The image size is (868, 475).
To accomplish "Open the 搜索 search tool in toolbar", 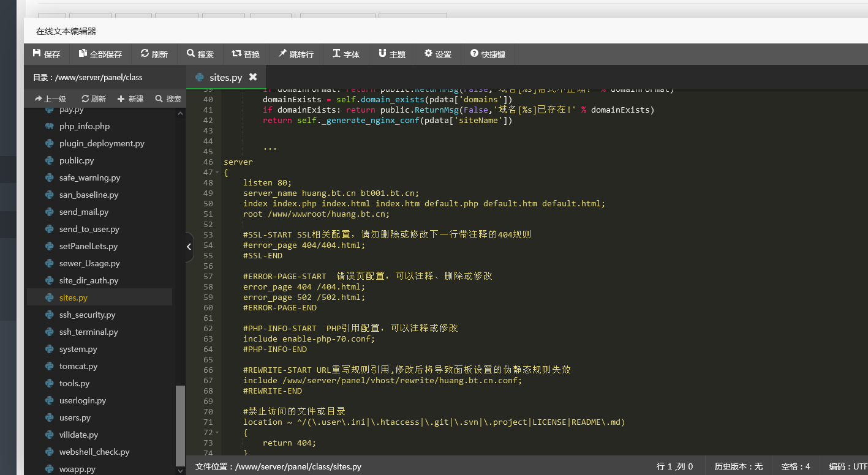I will coord(200,54).
